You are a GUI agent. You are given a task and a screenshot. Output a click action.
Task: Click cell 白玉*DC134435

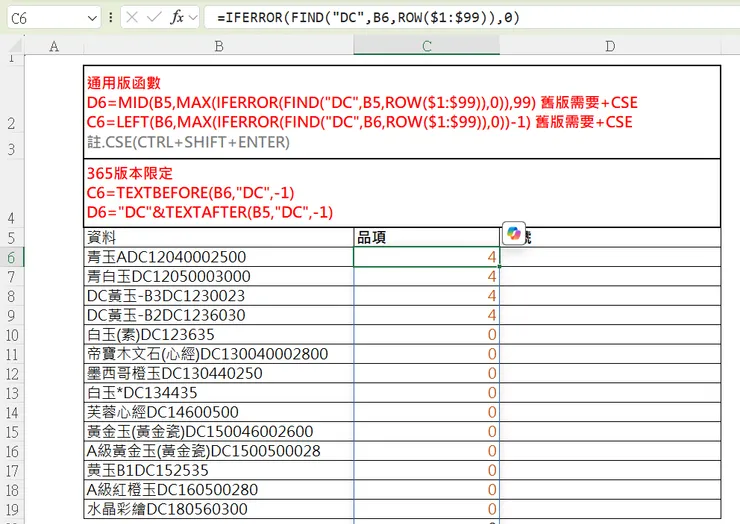[219, 393]
